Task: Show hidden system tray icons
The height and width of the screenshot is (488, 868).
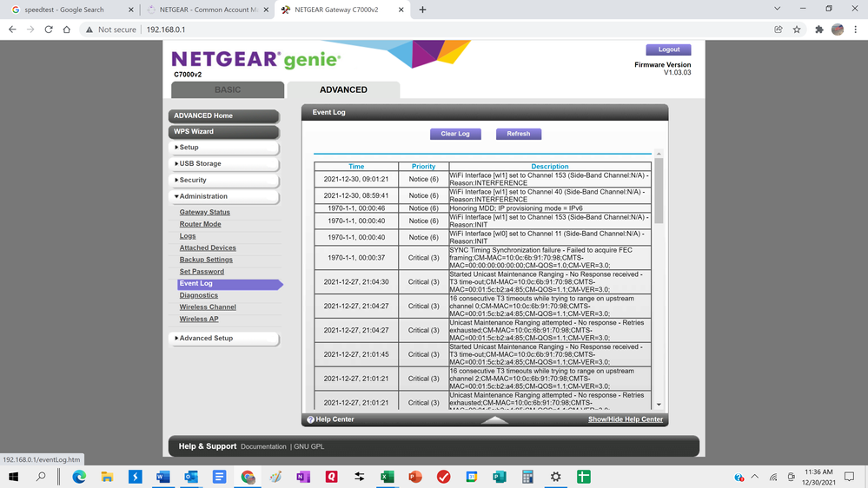Action: tap(755, 477)
